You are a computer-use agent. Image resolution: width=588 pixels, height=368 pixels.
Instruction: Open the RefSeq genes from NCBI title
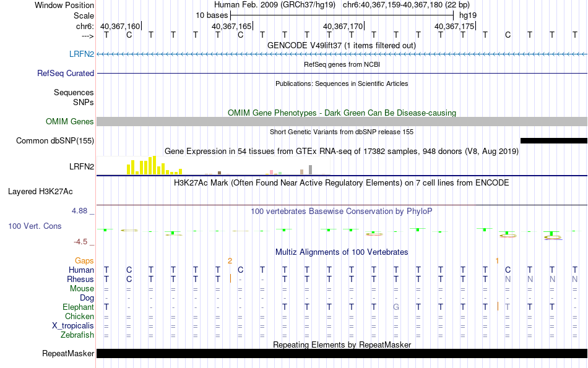(x=342, y=64)
